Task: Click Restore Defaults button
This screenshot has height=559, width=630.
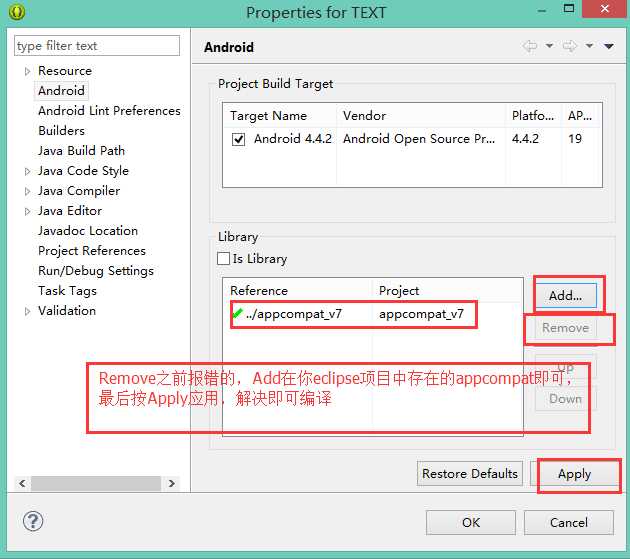Action: [470, 474]
